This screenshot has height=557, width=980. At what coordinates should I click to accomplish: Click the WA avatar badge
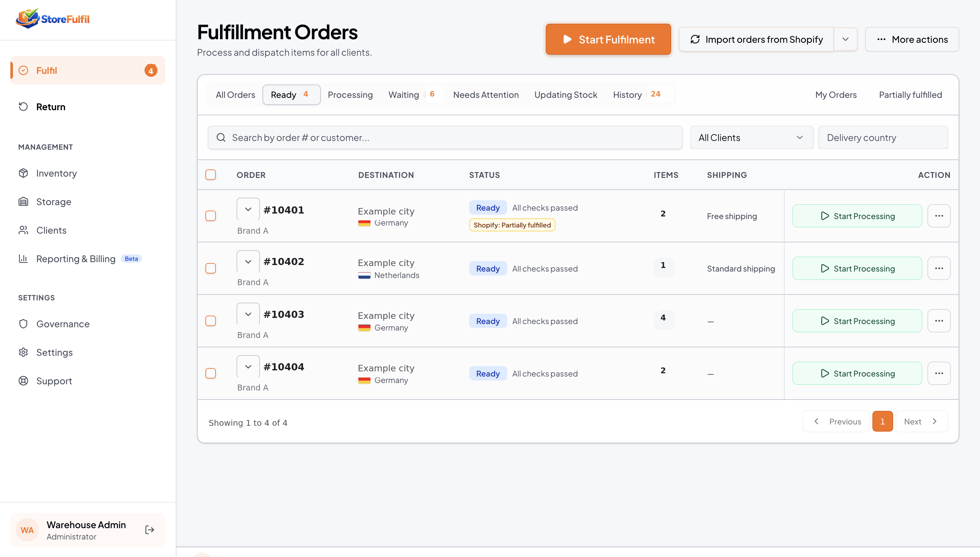(27, 530)
